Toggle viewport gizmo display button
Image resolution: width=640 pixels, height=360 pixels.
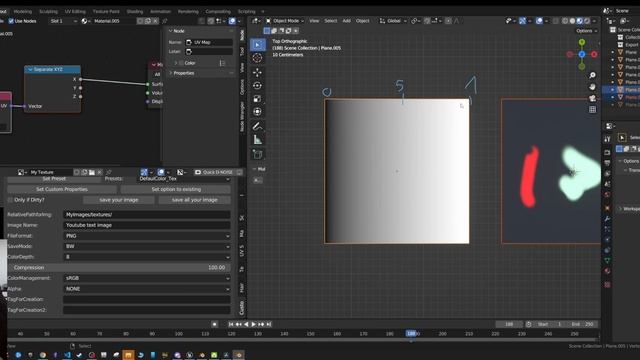pyautogui.click(x=522, y=21)
